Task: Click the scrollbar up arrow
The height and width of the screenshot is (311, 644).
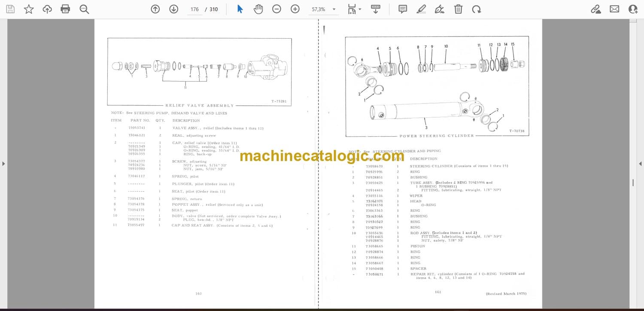Action: 633,21
